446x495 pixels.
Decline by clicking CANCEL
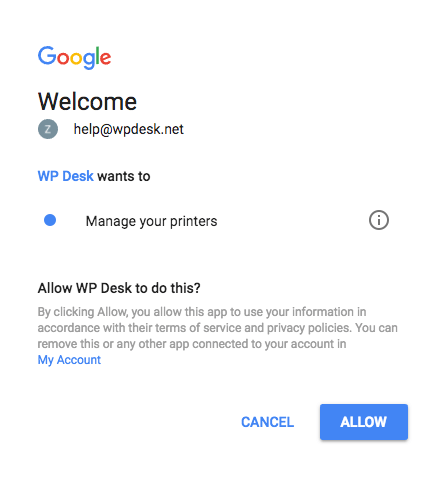267,422
